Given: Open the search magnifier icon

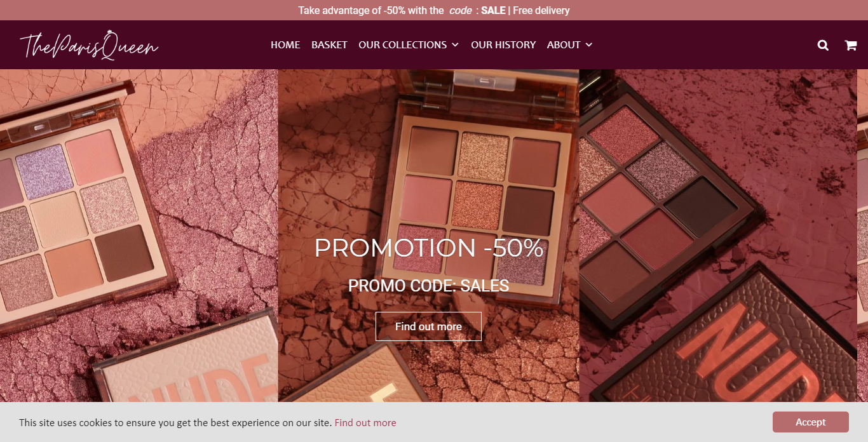Looking at the screenshot, I should [823, 45].
